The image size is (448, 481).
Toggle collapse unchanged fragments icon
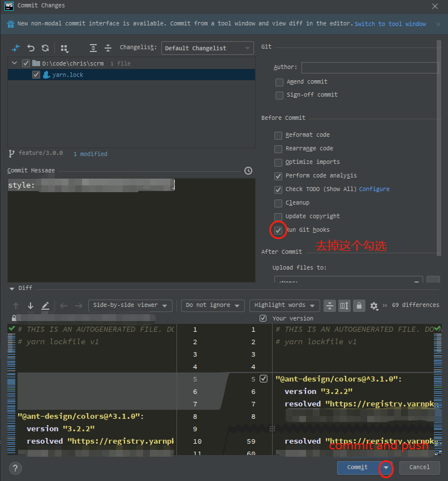[x=329, y=306]
